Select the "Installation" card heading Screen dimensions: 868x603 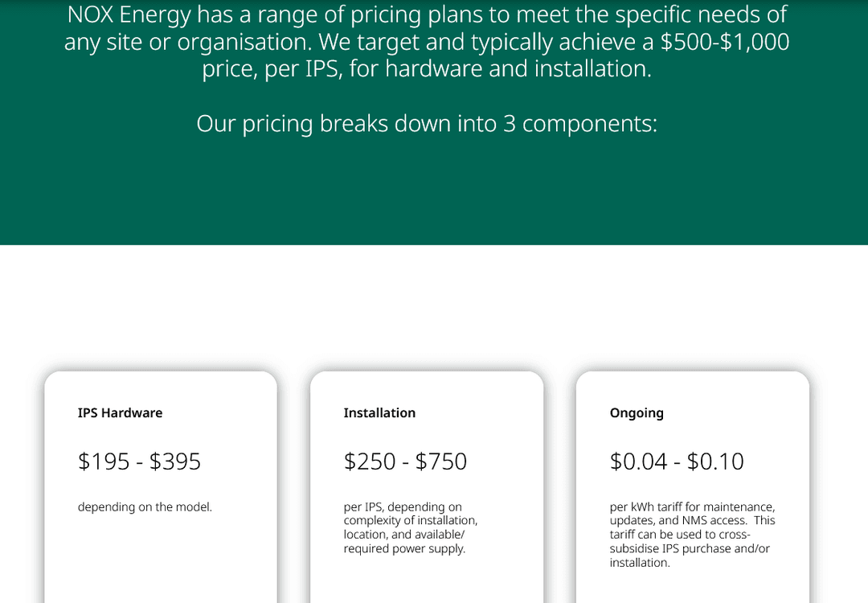379,413
